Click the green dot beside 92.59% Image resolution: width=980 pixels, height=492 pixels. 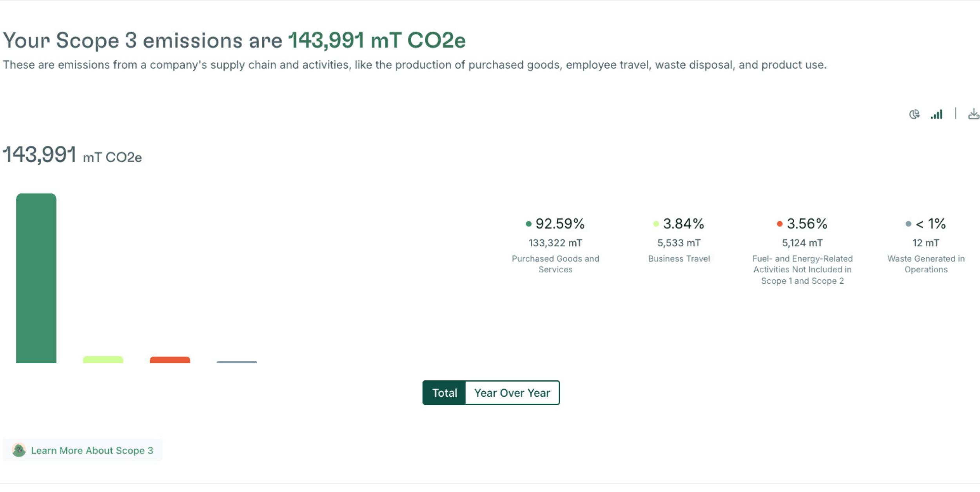click(528, 224)
